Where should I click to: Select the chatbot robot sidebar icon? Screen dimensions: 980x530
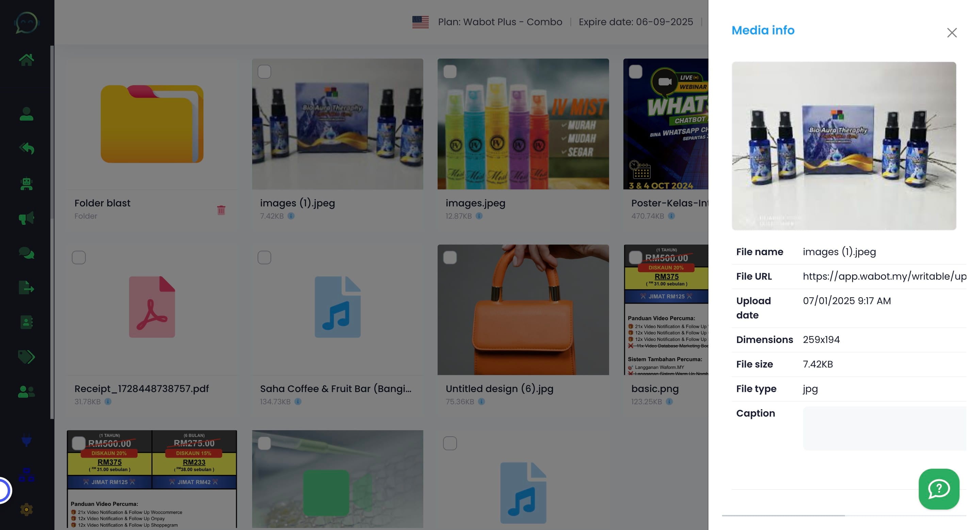[26, 184]
